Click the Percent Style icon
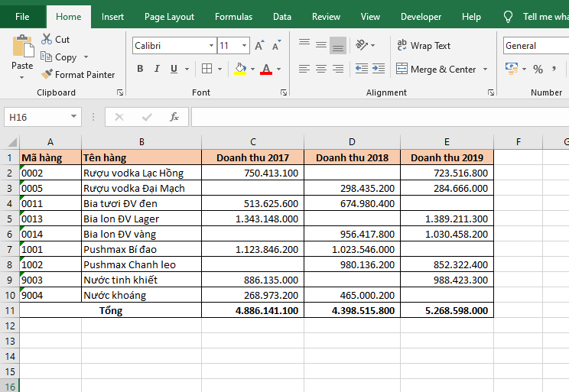569x392 pixels. (538, 69)
